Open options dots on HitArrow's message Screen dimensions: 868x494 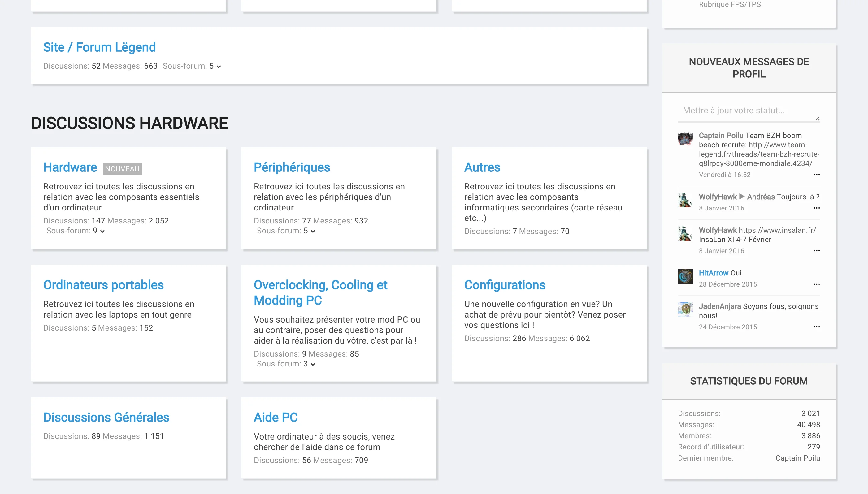816,284
